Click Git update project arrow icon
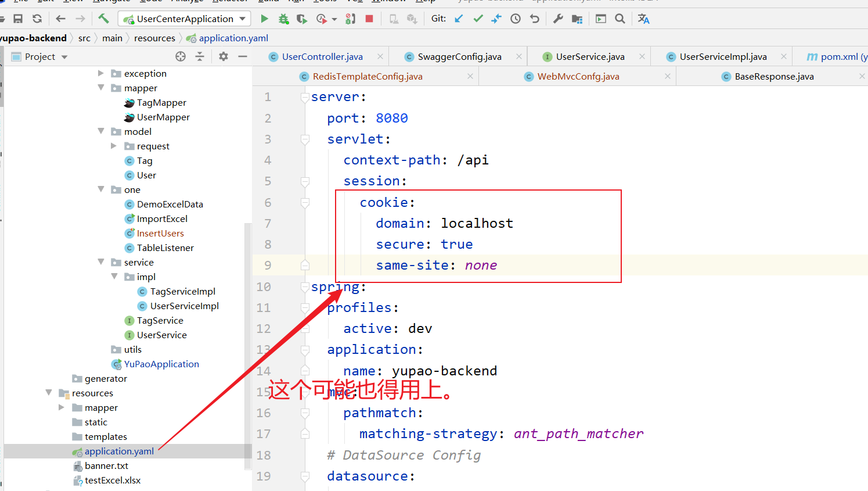868x491 pixels. click(459, 19)
